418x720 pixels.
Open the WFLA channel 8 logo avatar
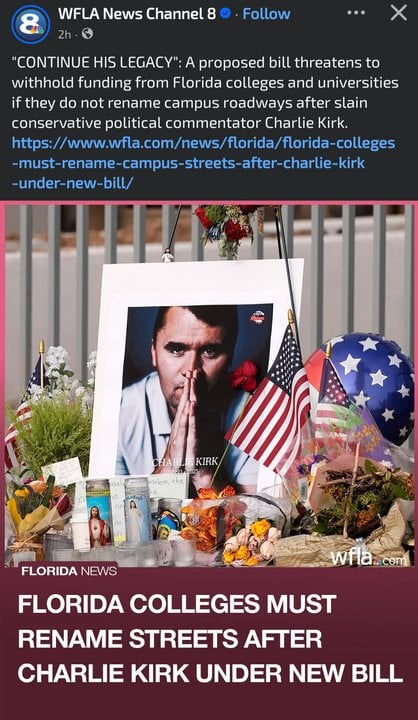click(x=31, y=23)
